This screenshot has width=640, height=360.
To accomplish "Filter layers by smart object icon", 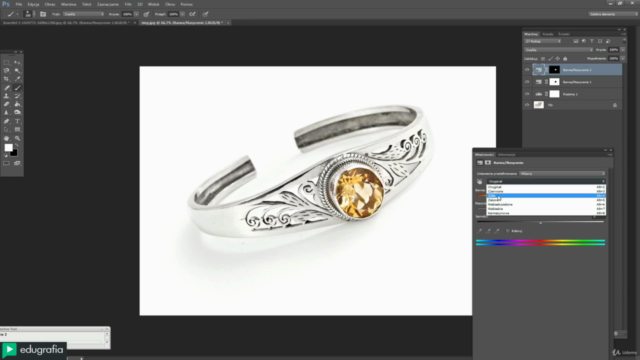I will click(x=608, y=41).
